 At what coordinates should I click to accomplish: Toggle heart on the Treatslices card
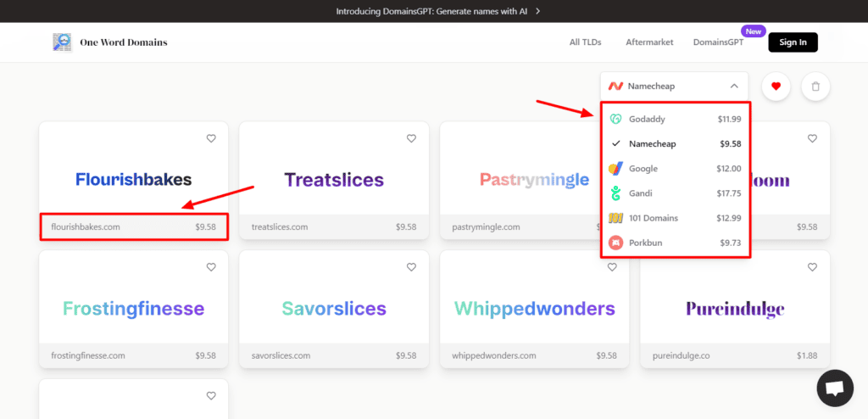pyautogui.click(x=411, y=138)
